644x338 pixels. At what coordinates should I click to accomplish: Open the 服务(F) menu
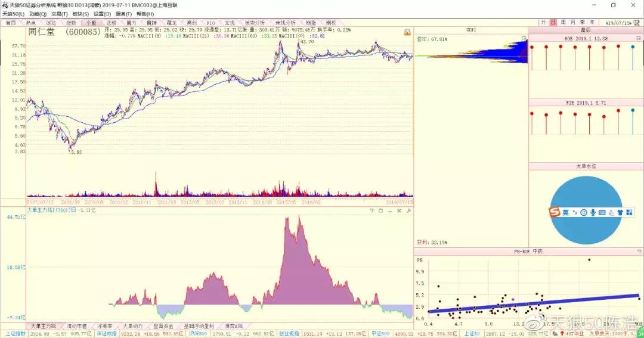[123, 14]
